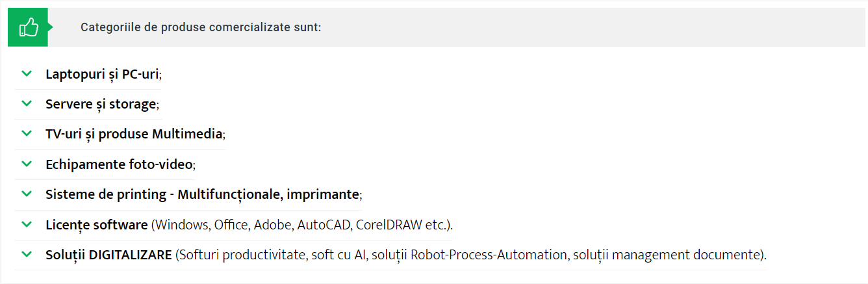Expand the Soluții DIGITALIZARE chevron
This screenshot has width=868, height=284.
pyautogui.click(x=27, y=254)
